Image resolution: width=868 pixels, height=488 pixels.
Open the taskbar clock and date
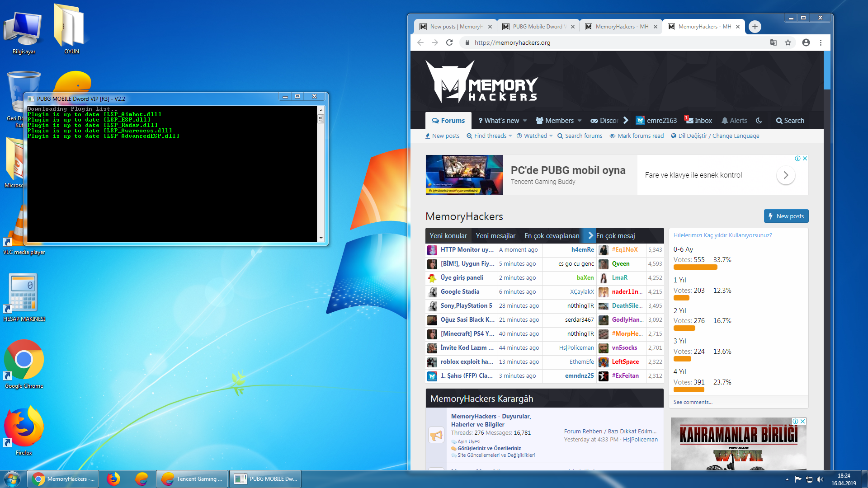click(844, 479)
